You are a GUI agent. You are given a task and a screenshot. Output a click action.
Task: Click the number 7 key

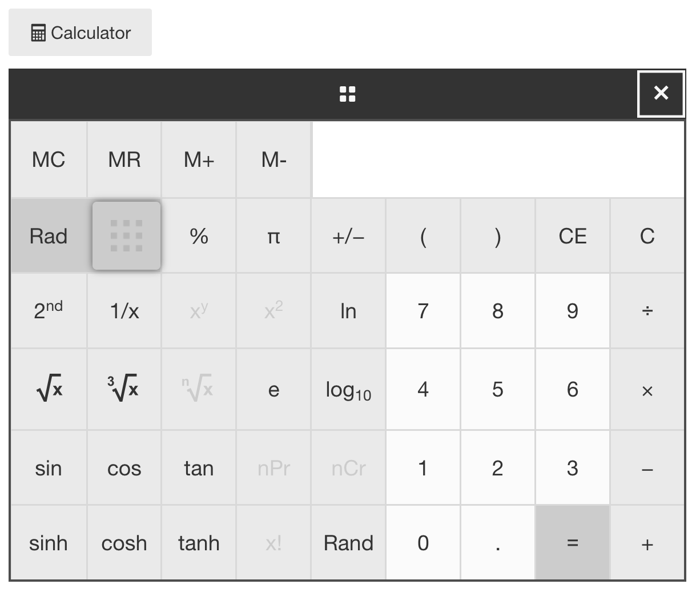pyautogui.click(x=423, y=311)
